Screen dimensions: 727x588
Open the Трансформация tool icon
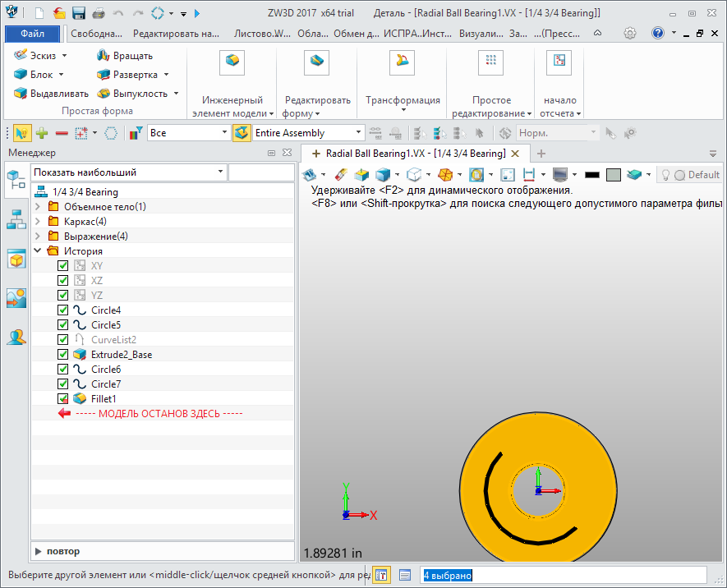click(403, 62)
